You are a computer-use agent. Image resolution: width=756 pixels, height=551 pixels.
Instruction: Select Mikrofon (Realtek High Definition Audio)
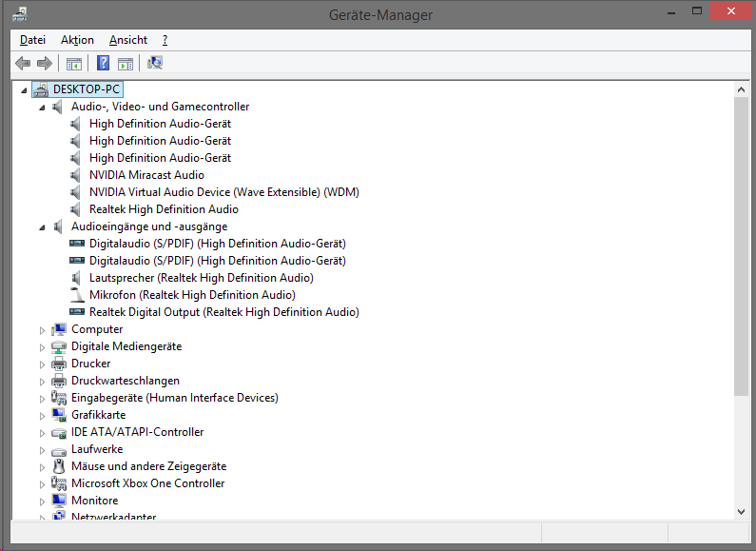(192, 295)
